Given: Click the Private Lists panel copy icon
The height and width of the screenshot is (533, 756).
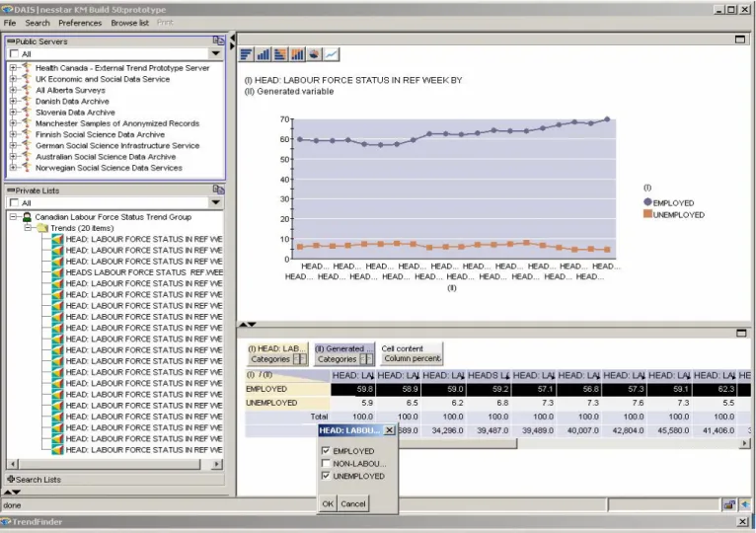Looking at the screenshot, I should coord(218,190).
